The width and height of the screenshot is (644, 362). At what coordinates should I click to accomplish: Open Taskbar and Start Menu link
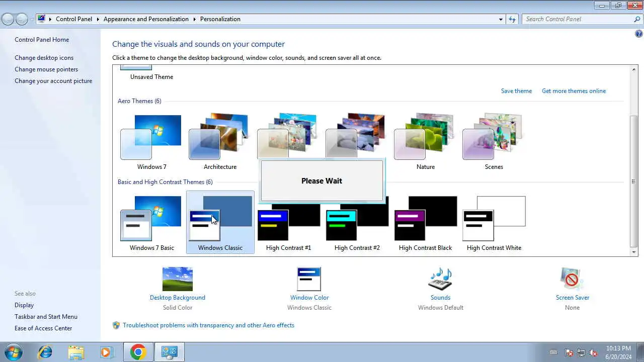click(46, 317)
